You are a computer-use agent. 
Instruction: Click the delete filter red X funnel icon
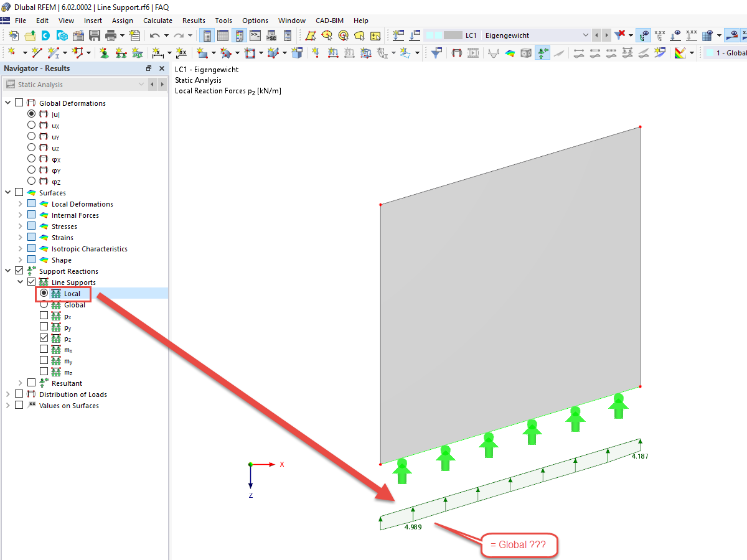(620, 35)
